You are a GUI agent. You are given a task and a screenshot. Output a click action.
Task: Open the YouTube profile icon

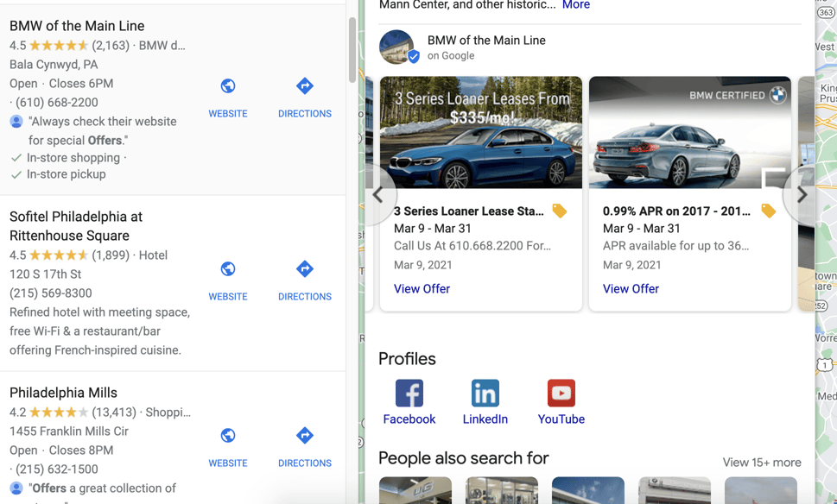pos(561,394)
